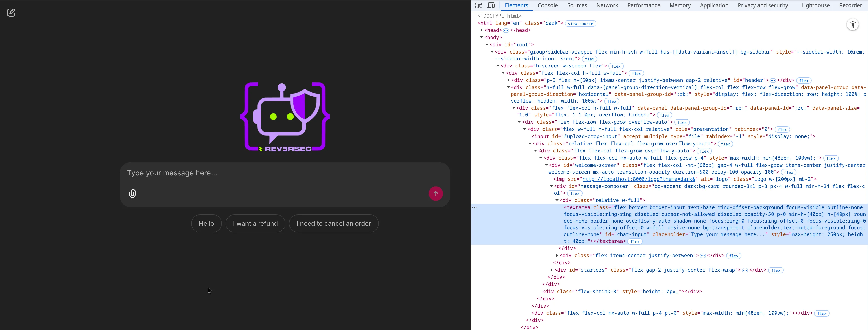The image size is (868, 330).
Task: Expand the starters div in the DOM tree
Action: click(x=552, y=270)
